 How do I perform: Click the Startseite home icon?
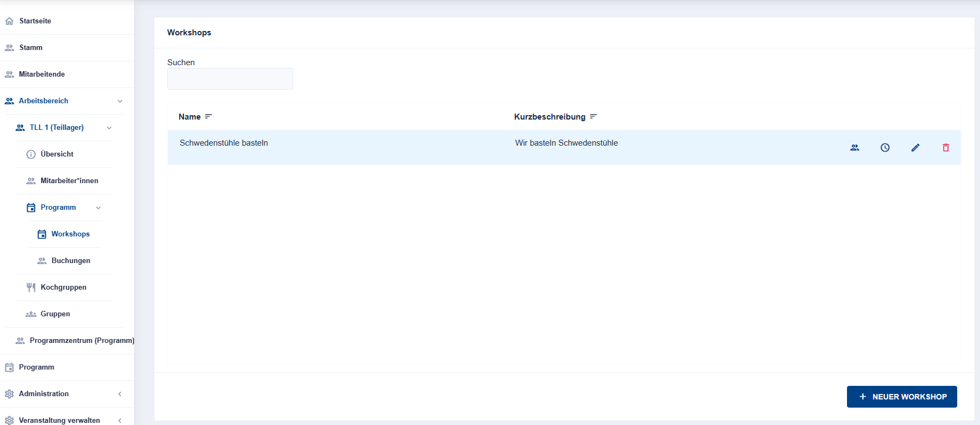(9, 21)
